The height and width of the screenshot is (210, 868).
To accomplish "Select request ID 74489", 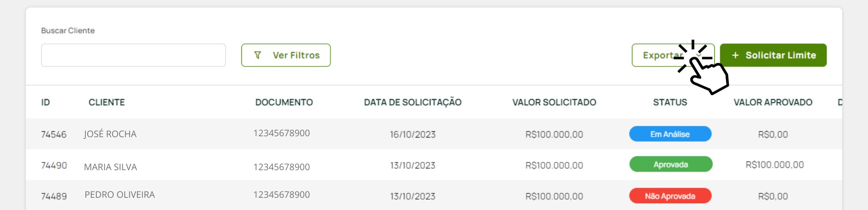I will tap(54, 196).
